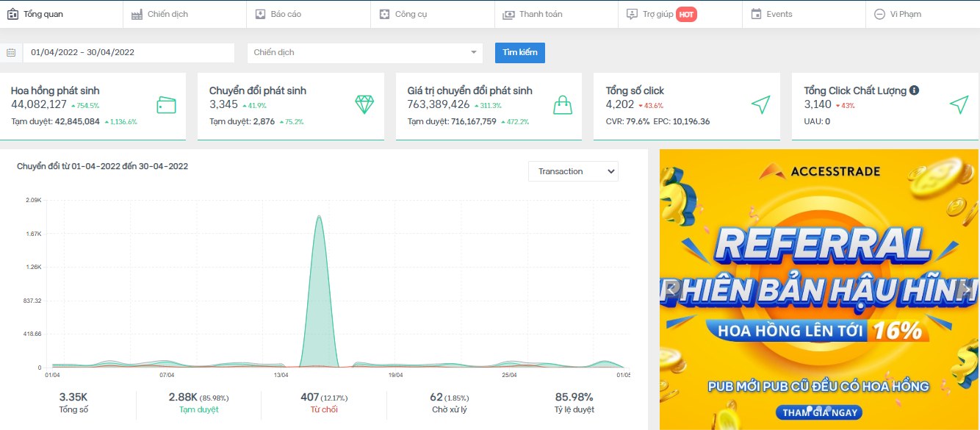Open the Chiến dịch campaign filter dropdown
Image resolution: width=980 pixels, height=430 pixels.
(x=365, y=53)
